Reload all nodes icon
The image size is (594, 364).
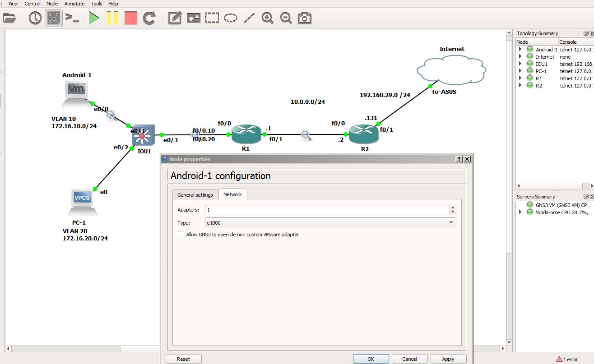[149, 18]
